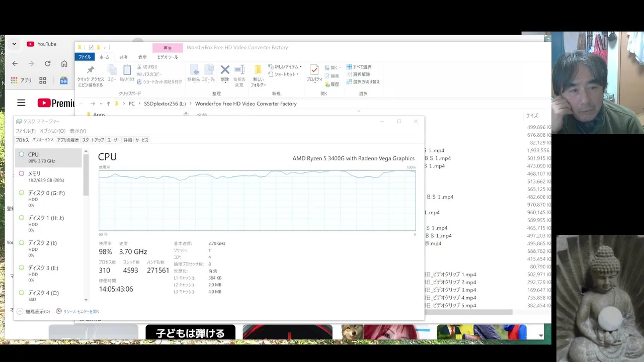Open the File (ファイル) tab in Explorer
Viewport: 644px width, 362px height.
(85, 57)
